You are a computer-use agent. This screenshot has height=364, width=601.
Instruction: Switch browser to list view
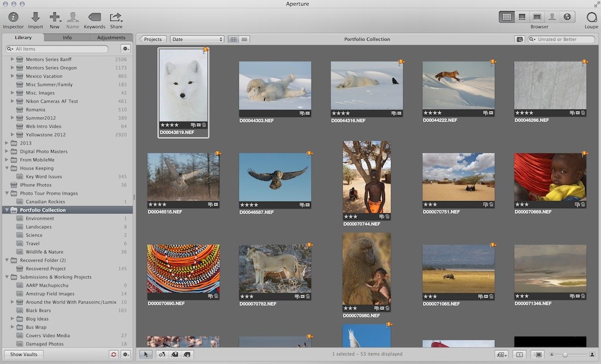pyautogui.click(x=244, y=39)
